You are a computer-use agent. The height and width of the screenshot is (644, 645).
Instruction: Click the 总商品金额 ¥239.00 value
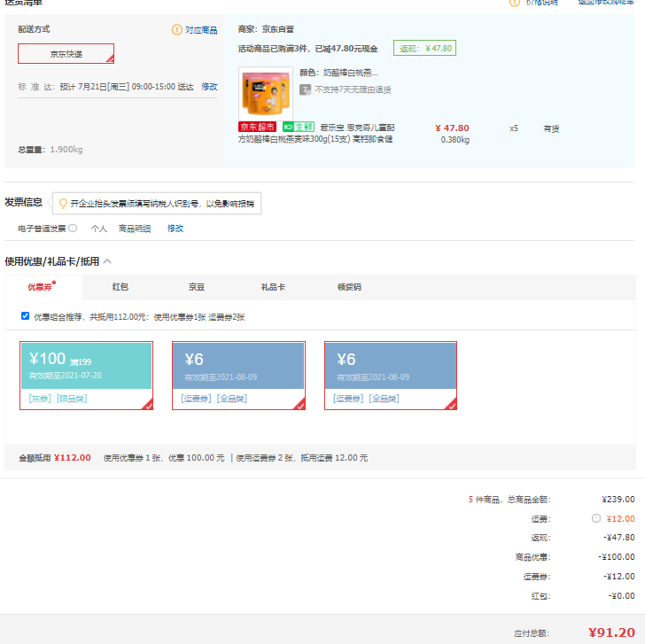(x=618, y=500)
